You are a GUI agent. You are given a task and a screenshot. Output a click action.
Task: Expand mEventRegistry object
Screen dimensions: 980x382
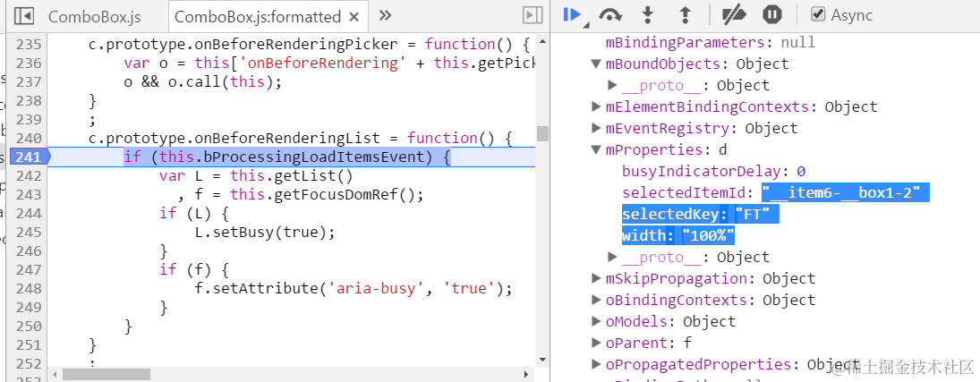coord(596,128)
